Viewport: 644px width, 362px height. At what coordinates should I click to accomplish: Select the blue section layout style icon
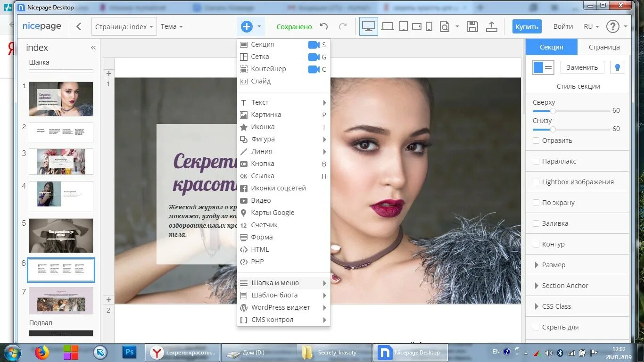pyautogui.click(x=543, y=67)
